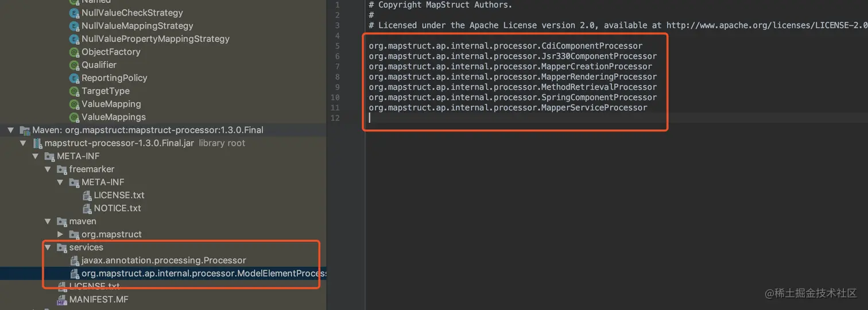The height and width of the screenshot is (310, 868).
Task: Collapse the Maven mapstruct-processor library node
Action: pos(10,130)
